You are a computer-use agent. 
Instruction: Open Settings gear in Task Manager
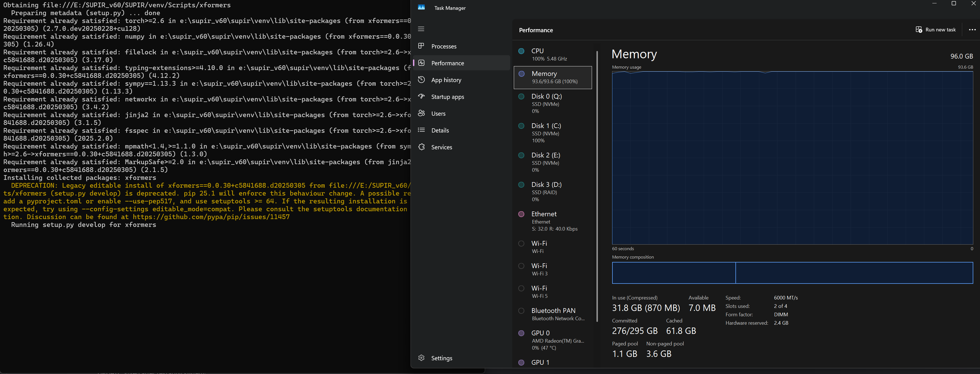[421, 358]
